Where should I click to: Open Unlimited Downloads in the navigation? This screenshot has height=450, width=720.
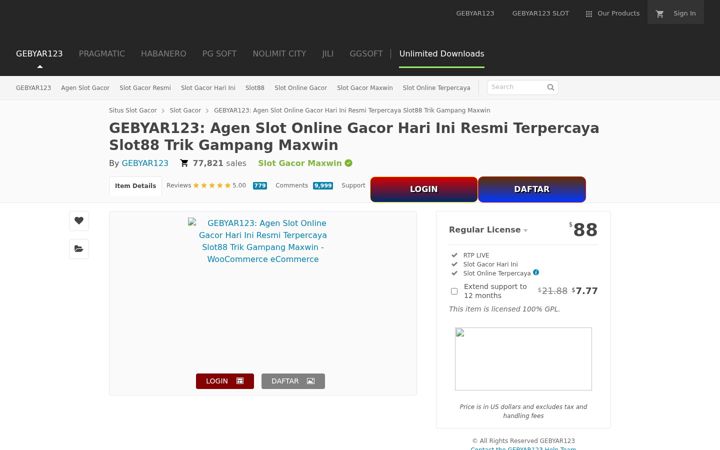pos(441,54)
